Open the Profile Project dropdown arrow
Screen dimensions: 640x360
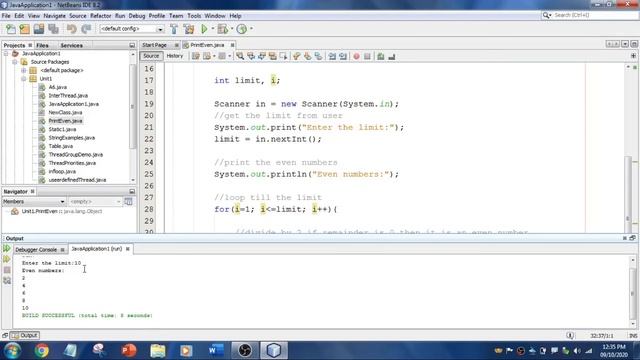click(x=251, y=29)
